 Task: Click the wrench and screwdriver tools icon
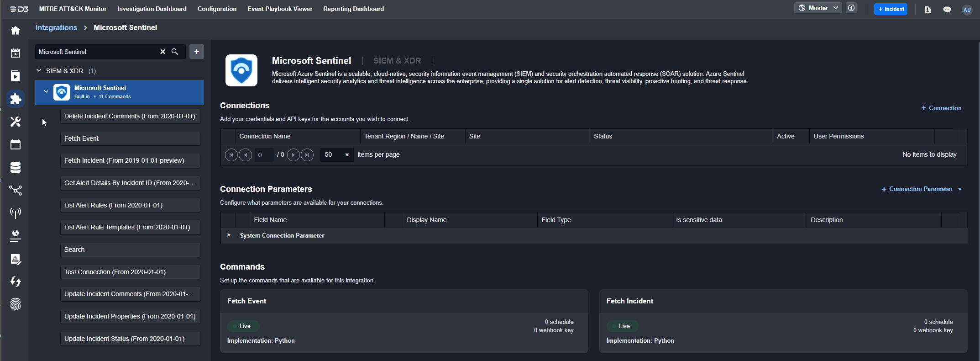[16, 122]
